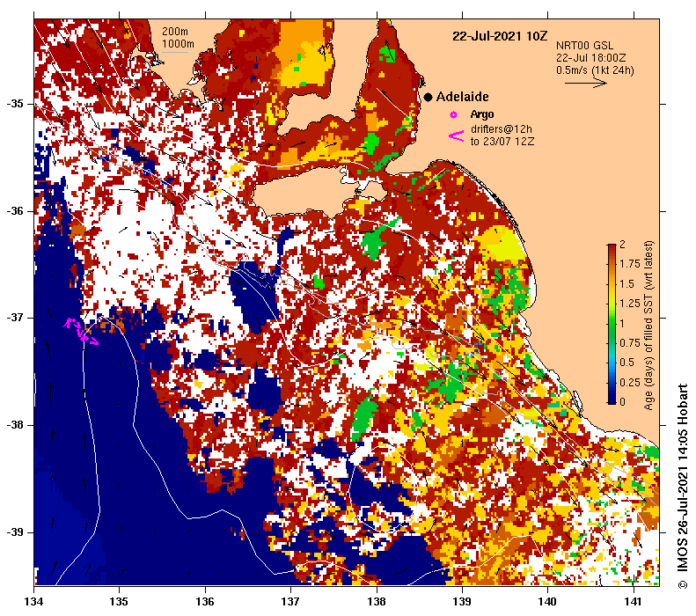Click the SST age color bar
This screenshot has height=616, width=696.
pos(612,324)
